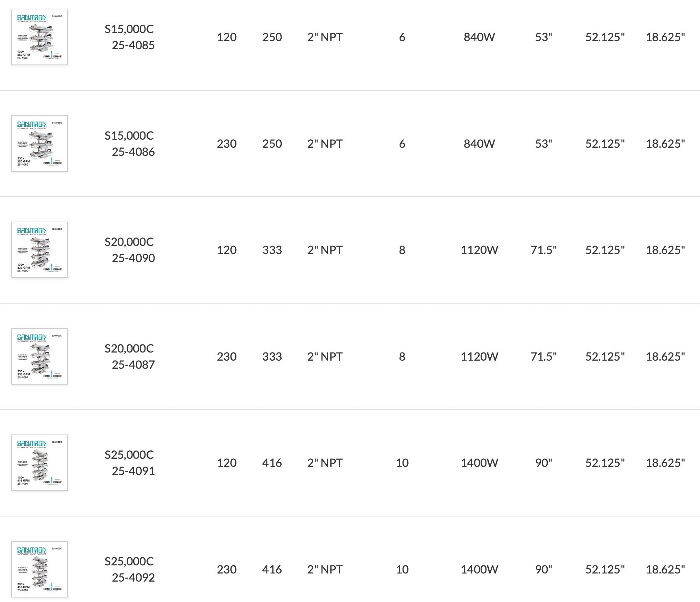Select the S20,000C 25-4087 product image
700x602 pixels.
click(40, 356)
